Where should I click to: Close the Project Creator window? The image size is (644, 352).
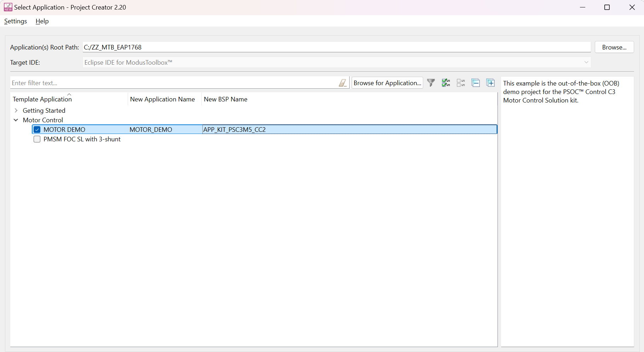point(632,7)
